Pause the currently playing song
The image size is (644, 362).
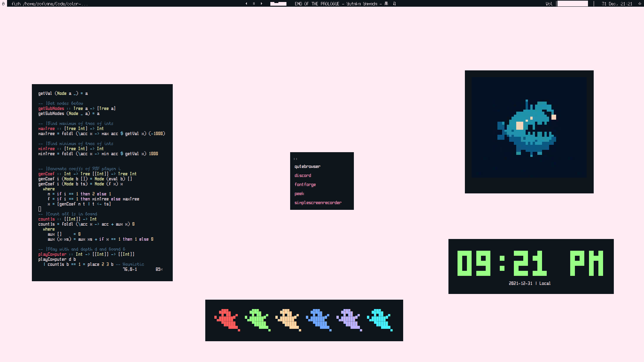click(x=254, y=4)
